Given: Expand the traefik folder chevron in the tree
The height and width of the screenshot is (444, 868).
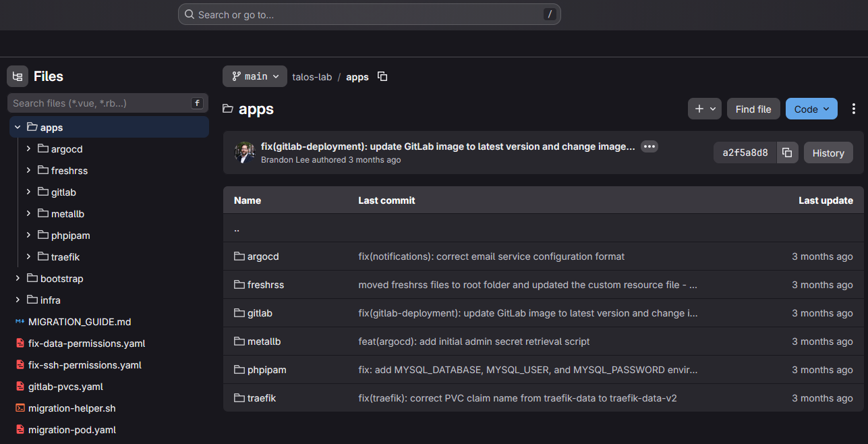Looking at the screenshot, I should [28, 256].
